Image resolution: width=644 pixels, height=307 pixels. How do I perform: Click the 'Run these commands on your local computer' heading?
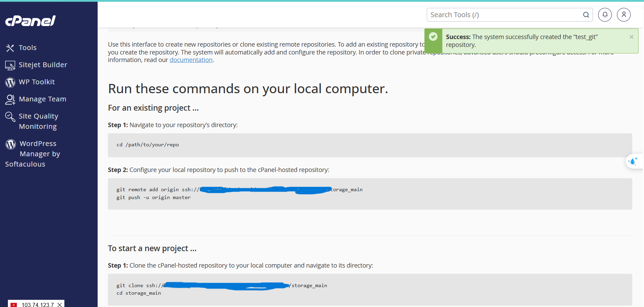[x=248, y=89]
